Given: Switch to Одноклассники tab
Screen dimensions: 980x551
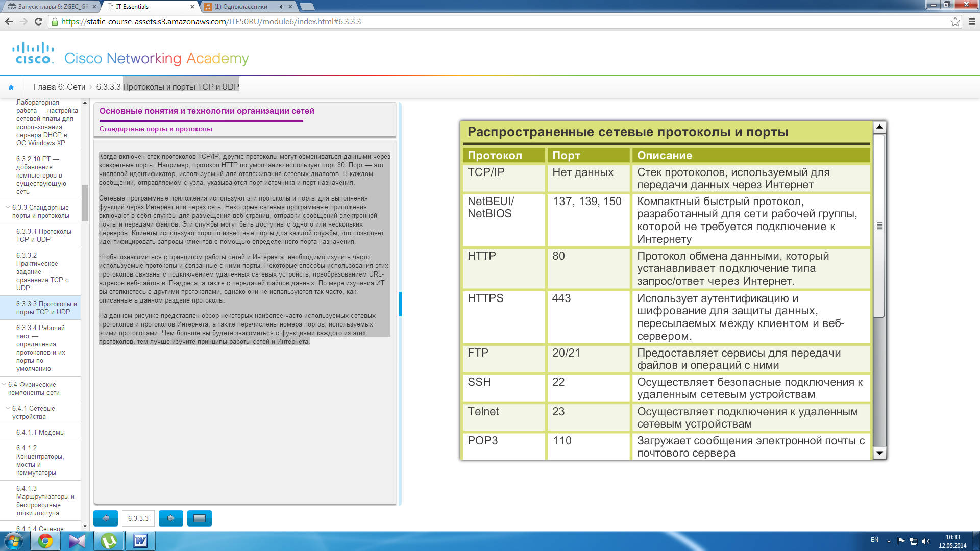Looking at the screenshot, I should point(248,7).
